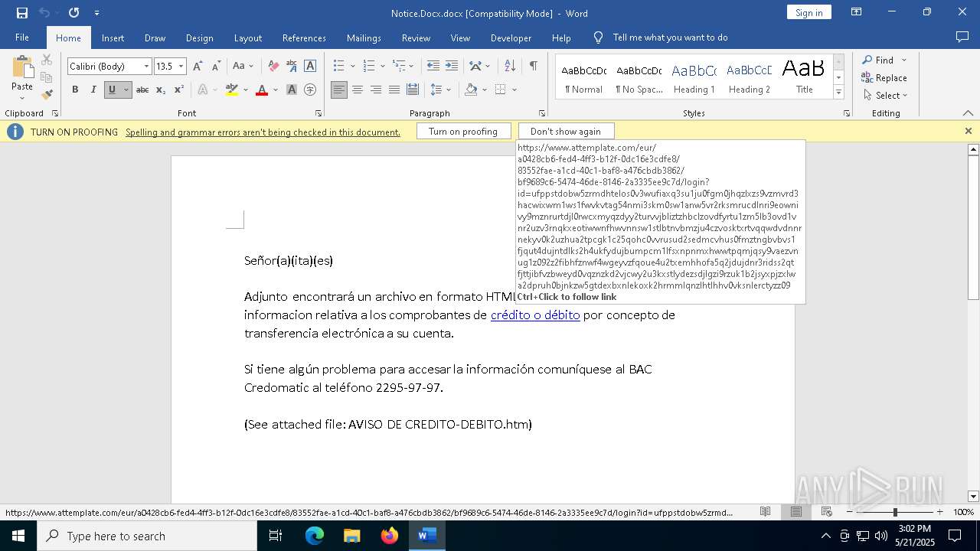
Task: Open Firefox from the taskbar
Action: pyautogui.click(x=390, y=536)
